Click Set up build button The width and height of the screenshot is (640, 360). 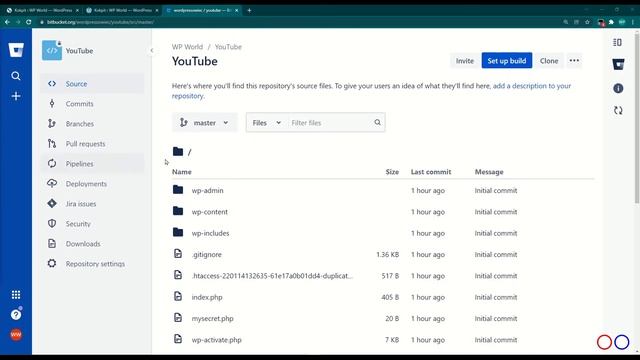coord(507,61)
